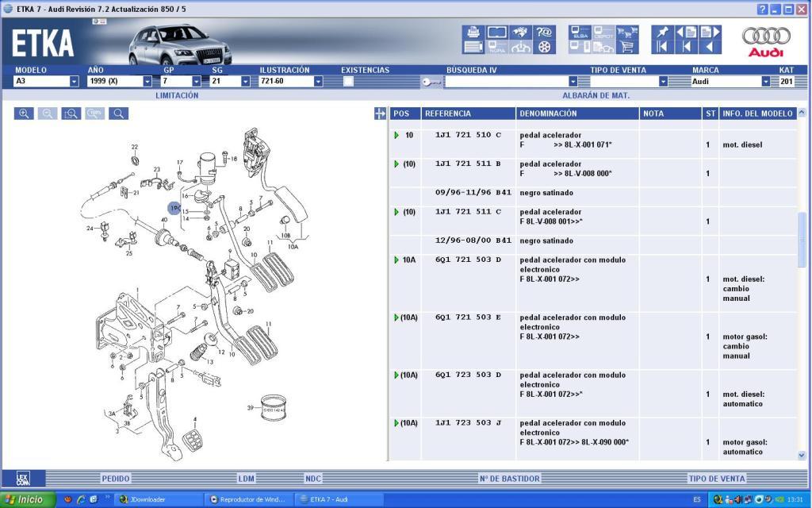
Task: Select part number 6Q1 721 503 E
Action: tap(468, 317)
